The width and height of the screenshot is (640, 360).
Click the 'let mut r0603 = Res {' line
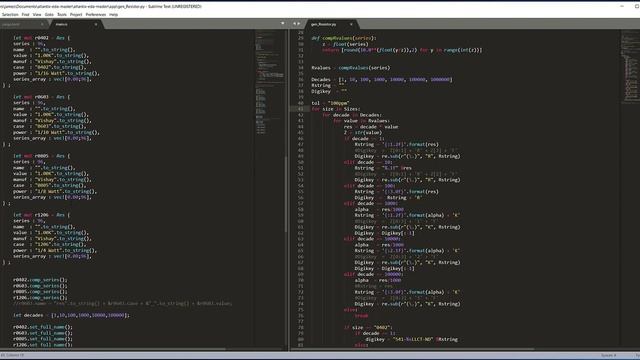click(41, 97)
